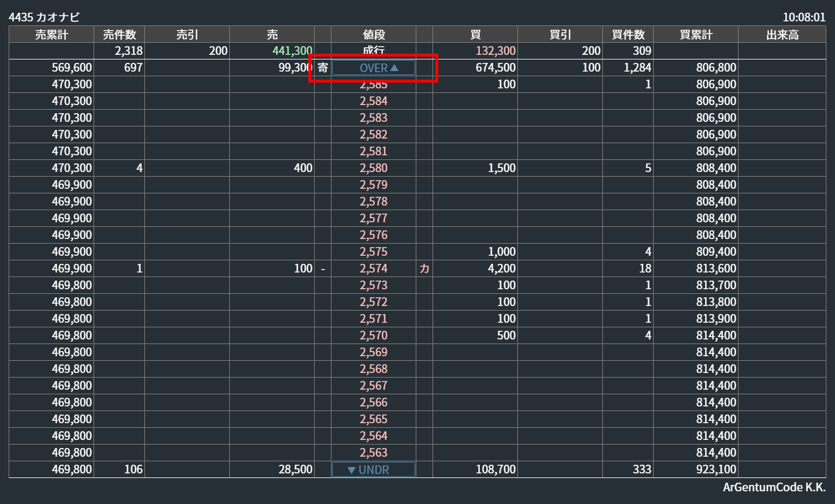835x504 pixels.
Task: Click the 売引 column header
Action: click(x=187, y=35)
